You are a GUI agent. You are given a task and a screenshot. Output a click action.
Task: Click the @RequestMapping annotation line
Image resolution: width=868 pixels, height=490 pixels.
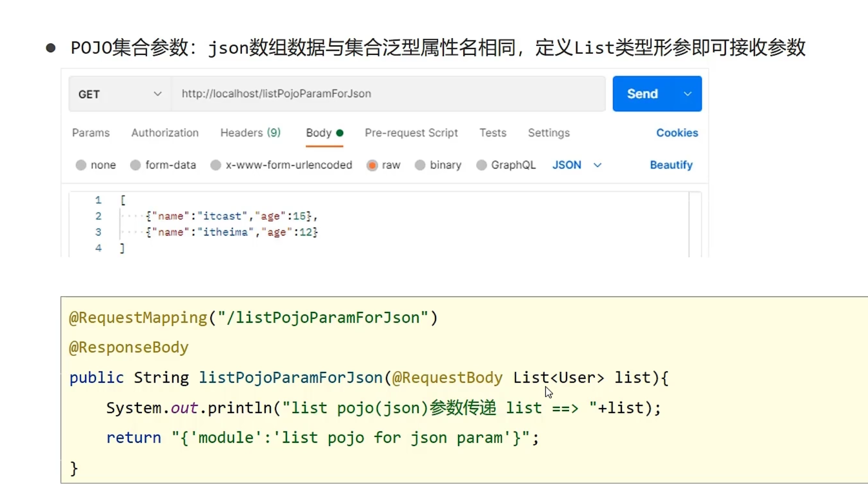click(x=254, y=318)
